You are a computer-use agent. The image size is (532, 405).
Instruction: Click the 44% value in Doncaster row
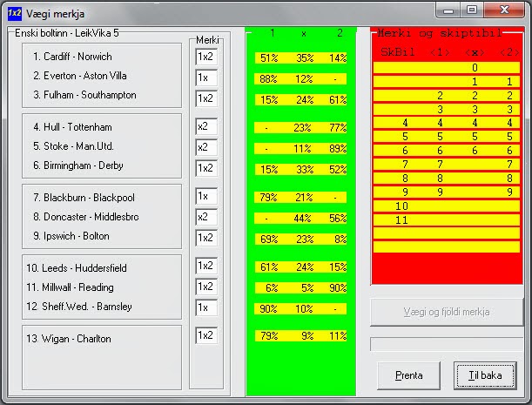tap(302, 219)
